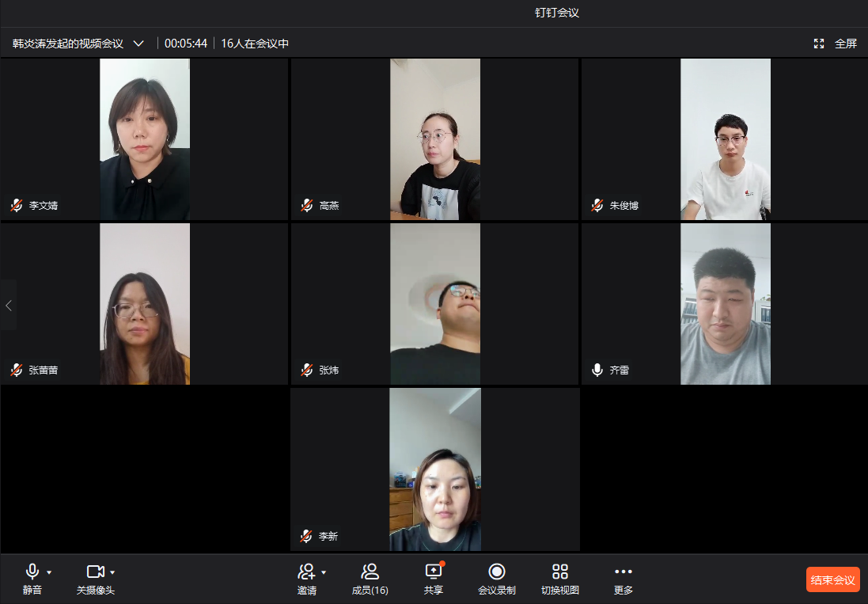Expand the meeting title dropdown chevron
Screen dimensions: 868x604
point(138,44)
